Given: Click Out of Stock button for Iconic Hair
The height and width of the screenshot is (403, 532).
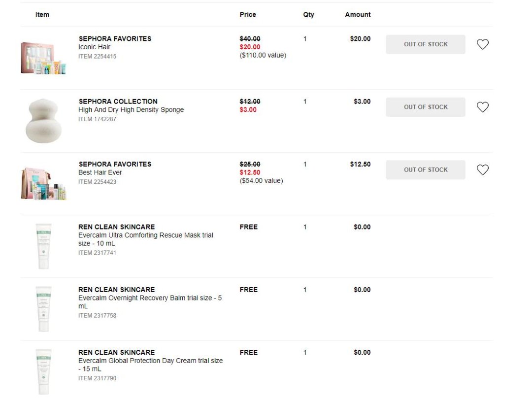Looking at the screenshot, I should [425, 44].
